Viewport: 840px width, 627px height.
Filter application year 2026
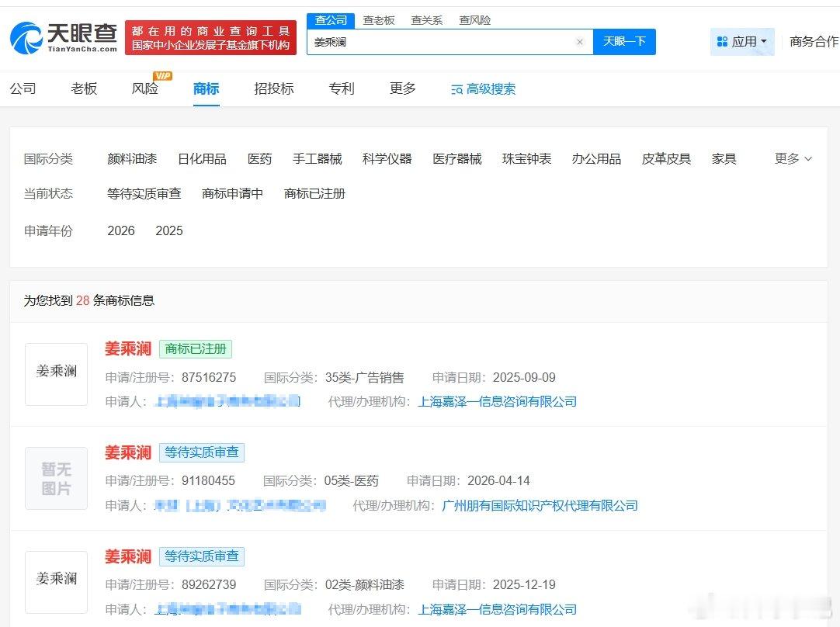click(121, 230)
